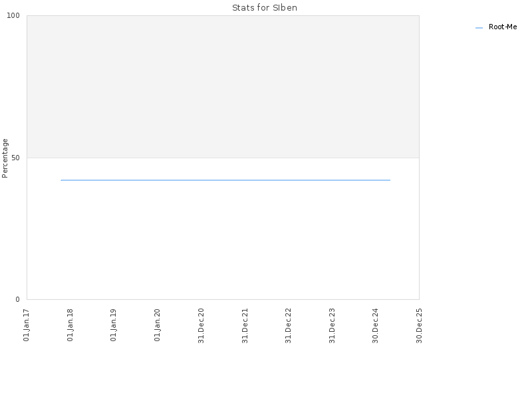Image resolution: width=532 pixels, height=399 pixels.
Task: Click the gray shaded upper plot band
Action: click(x=223, y=86)
